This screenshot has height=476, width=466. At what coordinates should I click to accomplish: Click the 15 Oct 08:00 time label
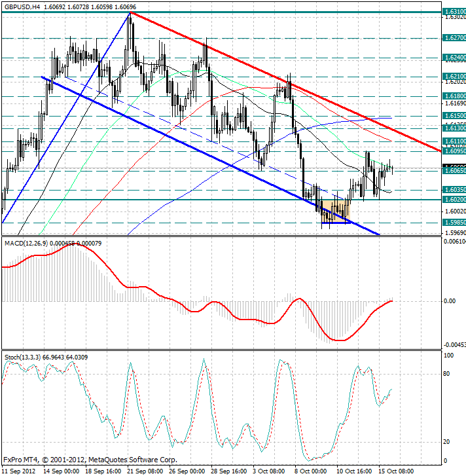coord(396,471)
